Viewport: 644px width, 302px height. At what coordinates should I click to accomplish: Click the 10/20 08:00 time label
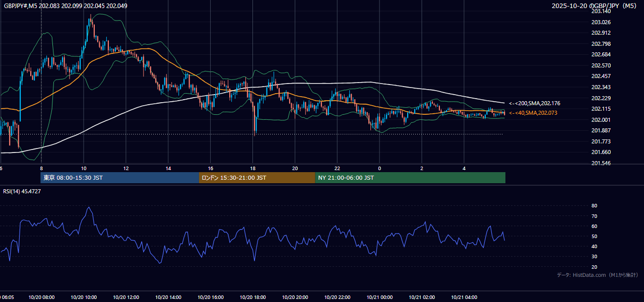[x=41, y=297]
